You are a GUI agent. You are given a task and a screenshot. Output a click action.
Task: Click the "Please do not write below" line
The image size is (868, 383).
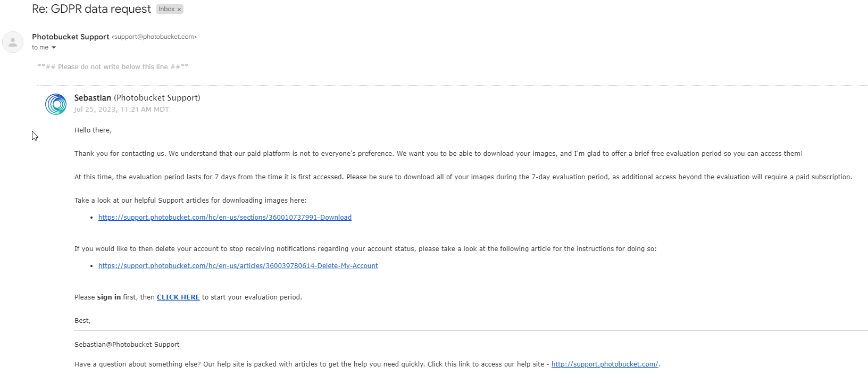click(x=113, y=67)
